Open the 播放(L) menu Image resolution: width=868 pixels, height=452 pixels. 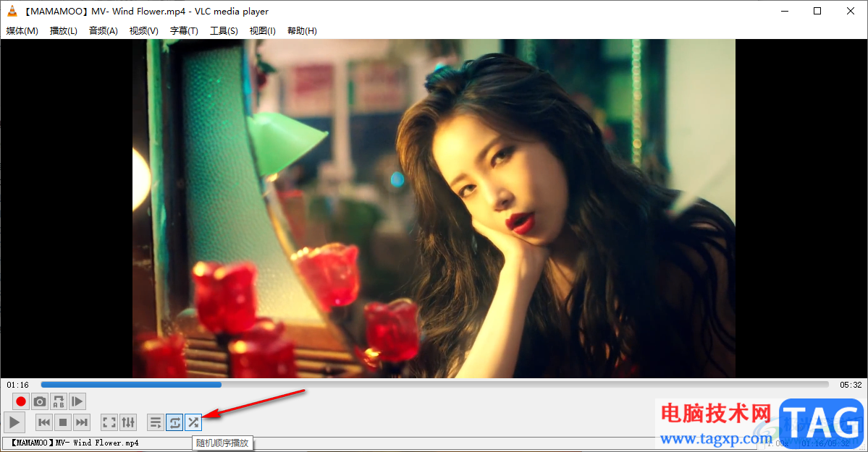(x=64, y=31)
